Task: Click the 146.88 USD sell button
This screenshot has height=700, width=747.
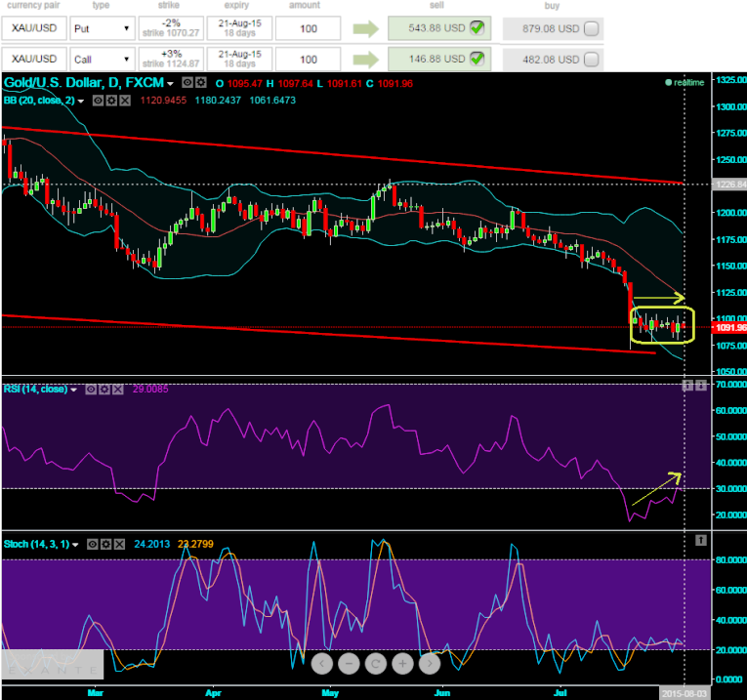Action: click(438, 59)
